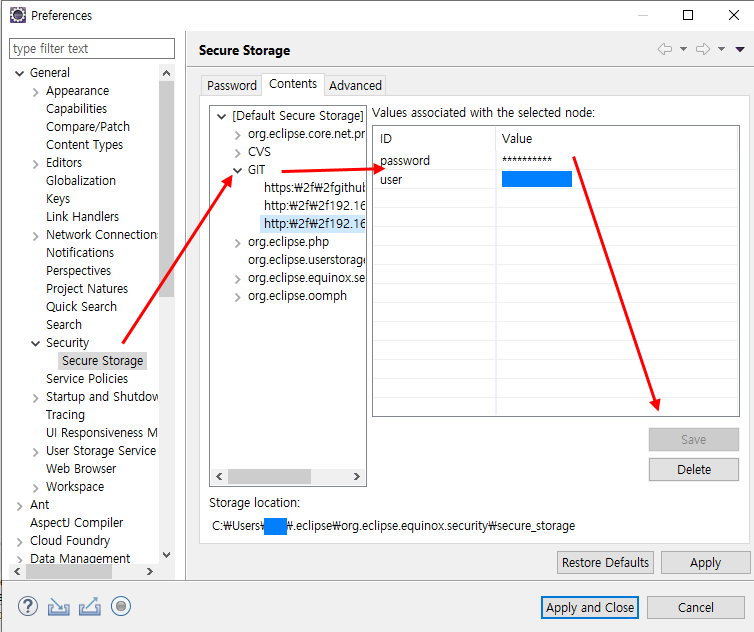
Task: Expand the Appearance node
Action: click(36, 91)
